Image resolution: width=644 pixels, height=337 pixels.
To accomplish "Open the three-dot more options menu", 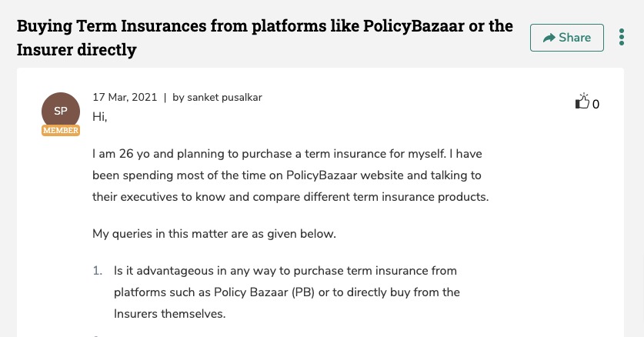I will 622,37.
